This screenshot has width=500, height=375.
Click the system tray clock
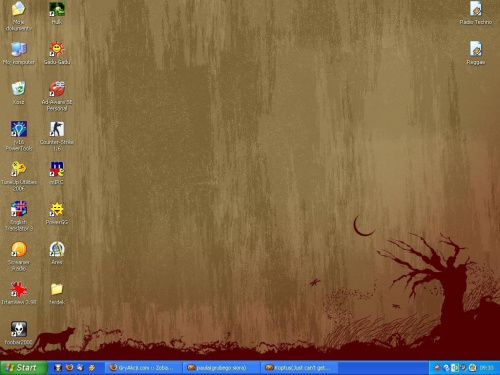tap(486, 368)
